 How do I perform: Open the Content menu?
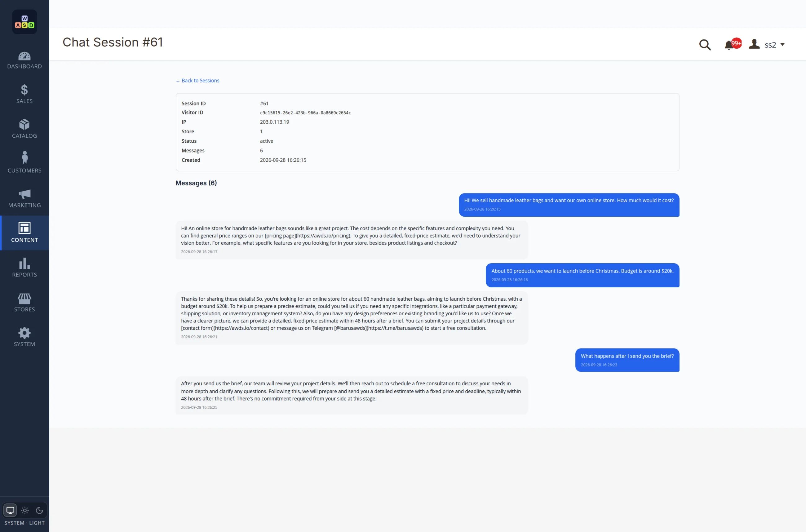24,233
